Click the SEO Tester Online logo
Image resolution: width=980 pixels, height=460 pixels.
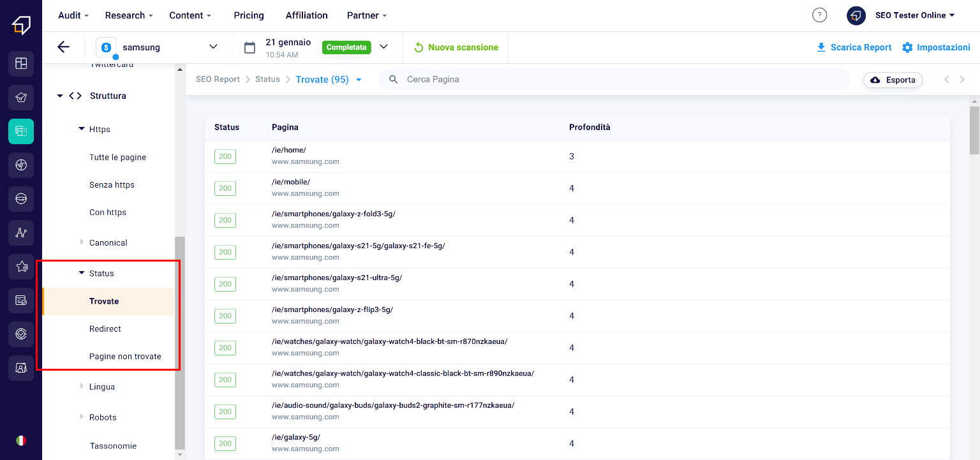(21, 26)
